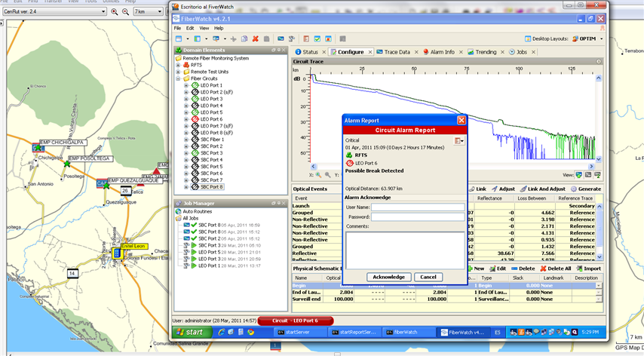
Task: Click the red X delete toolbar icon
Action: pyautogui.click(x=256, y=38)
